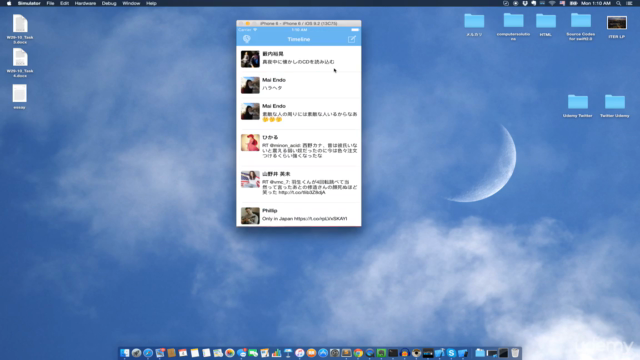
Task: Open Skype icon in the Dock
Action: (451, 353)
